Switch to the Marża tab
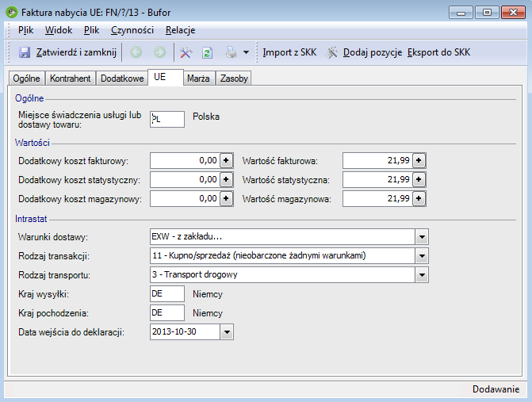The width and height of the screenshot is (532, 402). click(x=198, y=78)
